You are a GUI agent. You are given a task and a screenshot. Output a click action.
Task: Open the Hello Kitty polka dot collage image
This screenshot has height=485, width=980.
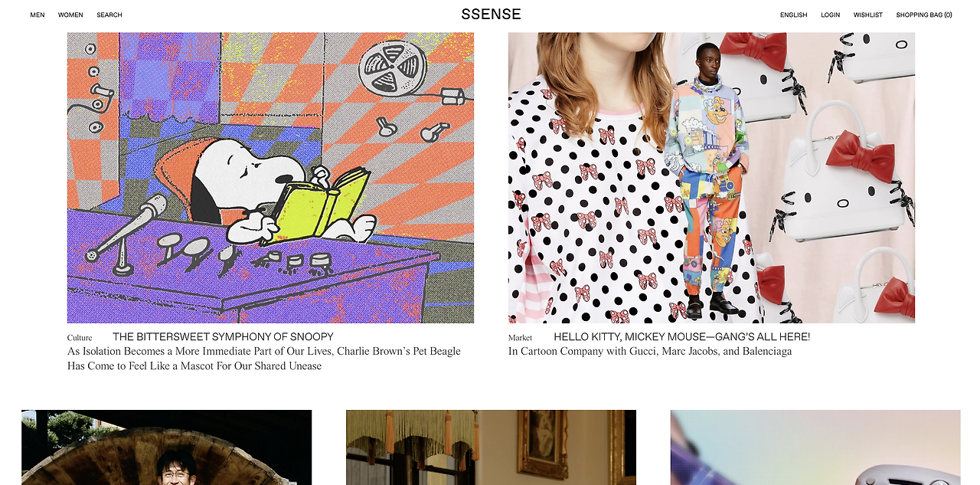(711, 178)
